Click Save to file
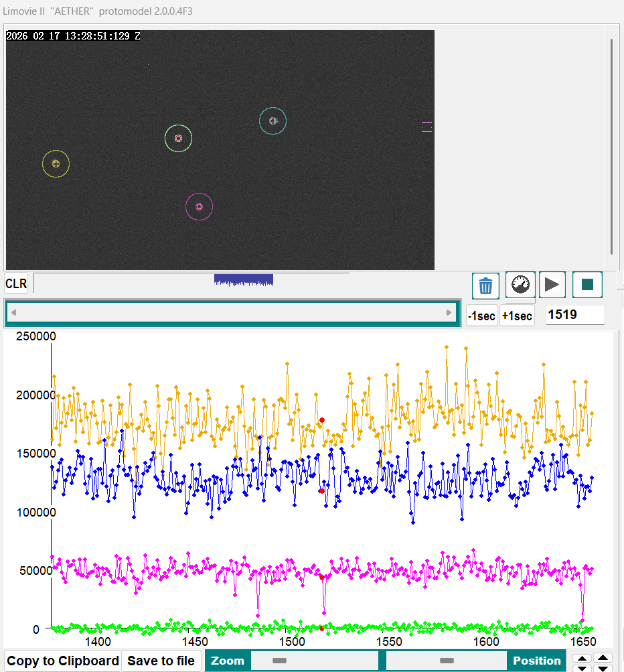Screen dimensions: 624x672 161,661
